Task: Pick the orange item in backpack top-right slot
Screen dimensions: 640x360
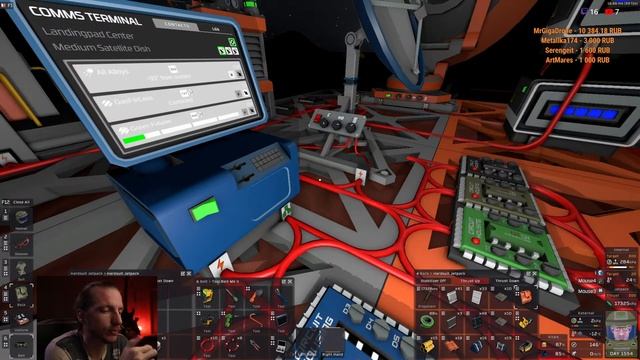Action: (x=526, y=297)
